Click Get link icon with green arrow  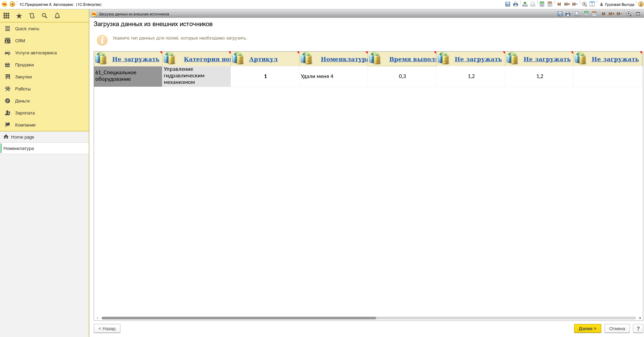pos(525,4)
